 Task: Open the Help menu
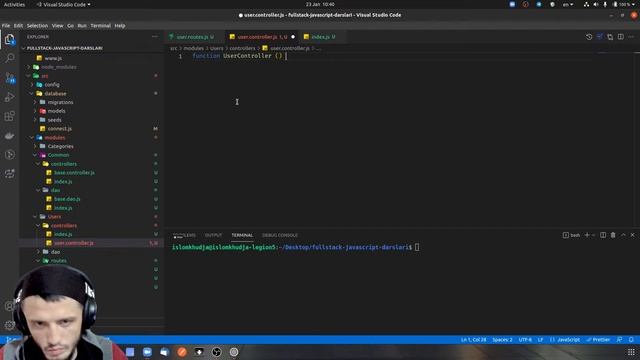click(x=120, y=26)
